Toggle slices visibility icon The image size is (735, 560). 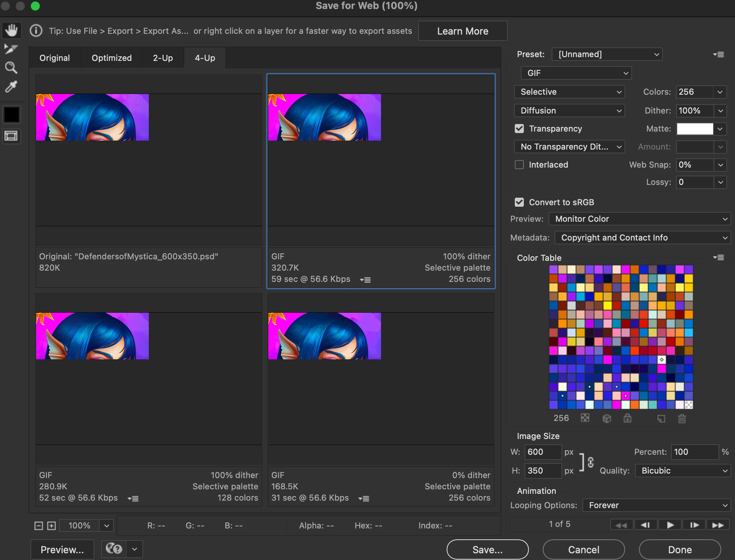pos(11,136)
